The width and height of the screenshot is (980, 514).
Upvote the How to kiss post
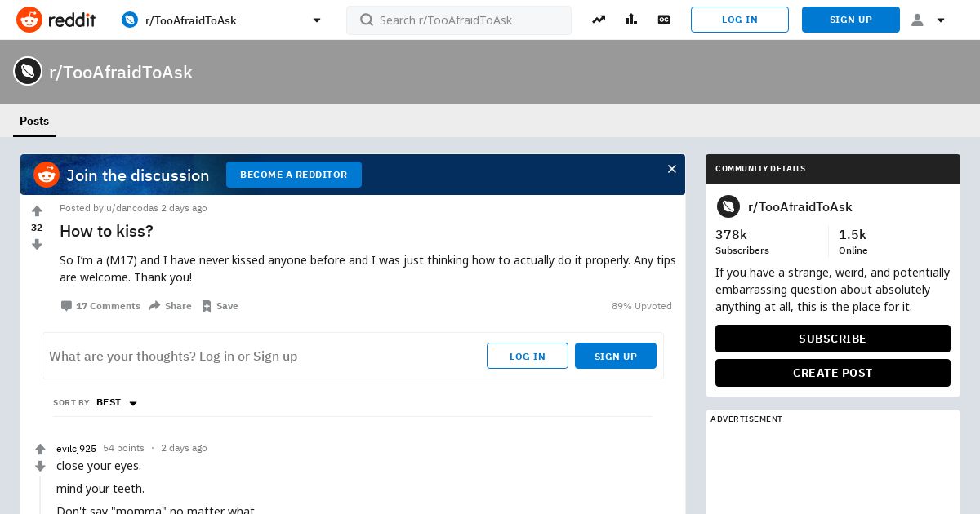tap(37, 211)
